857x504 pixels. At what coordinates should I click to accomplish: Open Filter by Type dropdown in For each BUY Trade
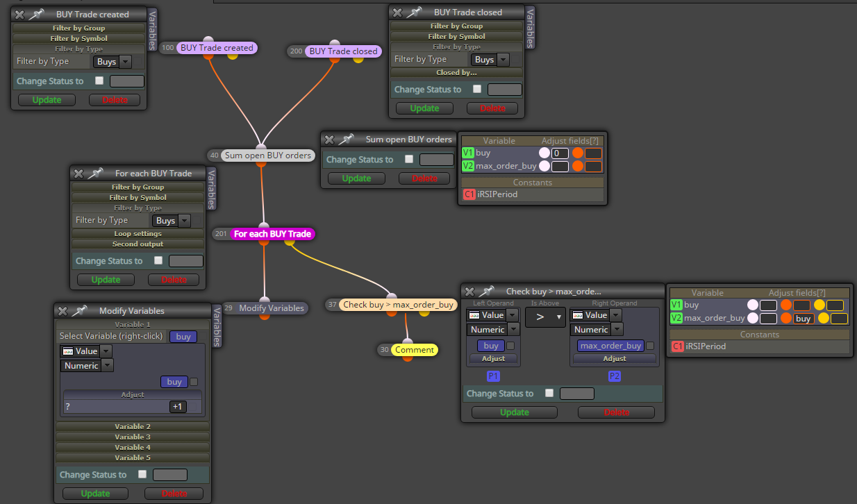click(171, 220)
